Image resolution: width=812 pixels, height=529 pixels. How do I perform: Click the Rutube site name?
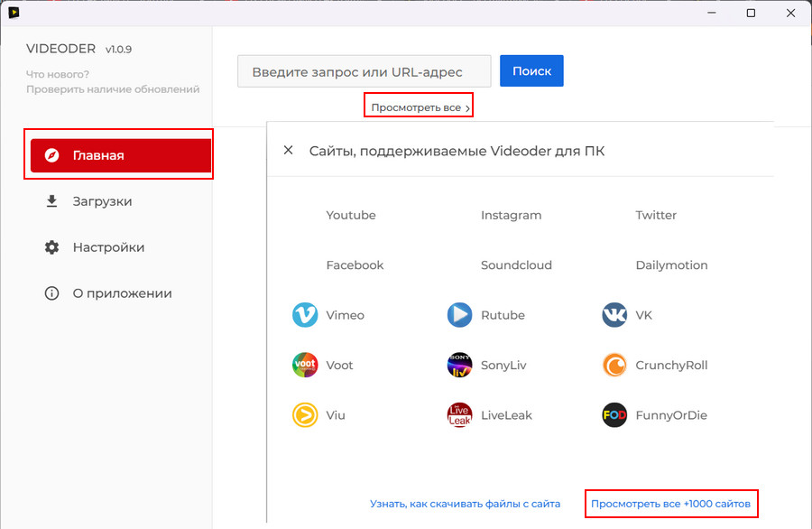click(x=503, y=315)
